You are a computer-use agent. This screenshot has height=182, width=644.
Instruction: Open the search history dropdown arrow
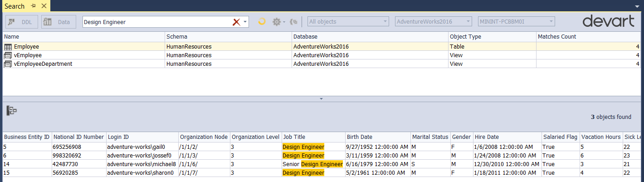245,22
